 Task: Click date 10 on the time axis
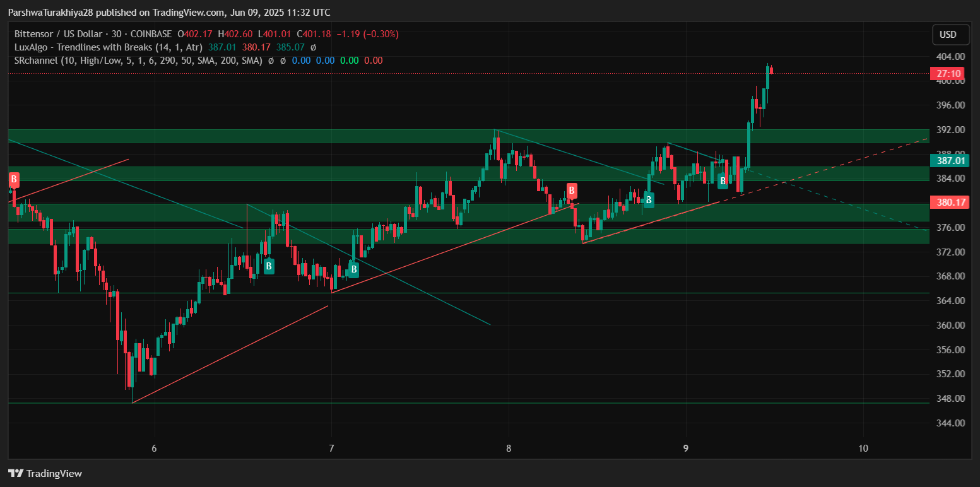point(863,449)
